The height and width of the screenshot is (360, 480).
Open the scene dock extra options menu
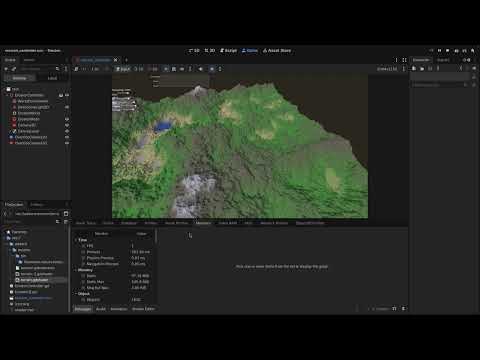[x=66, y=69]
